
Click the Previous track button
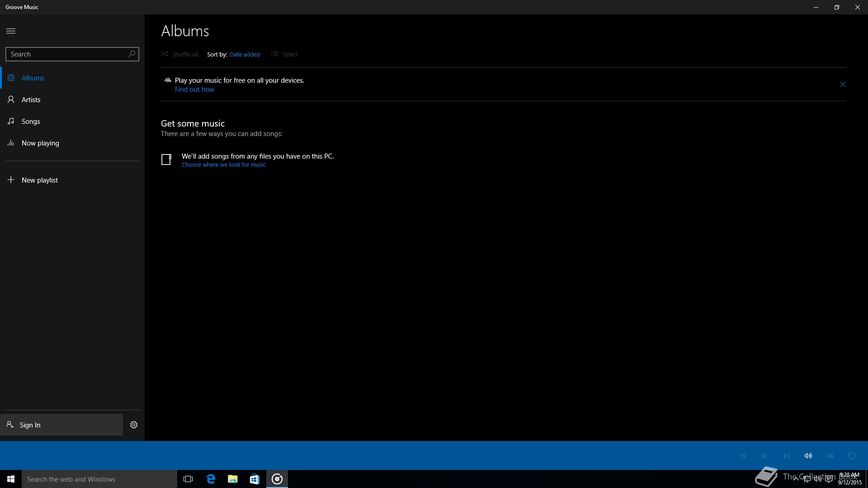tap(743, 455)
